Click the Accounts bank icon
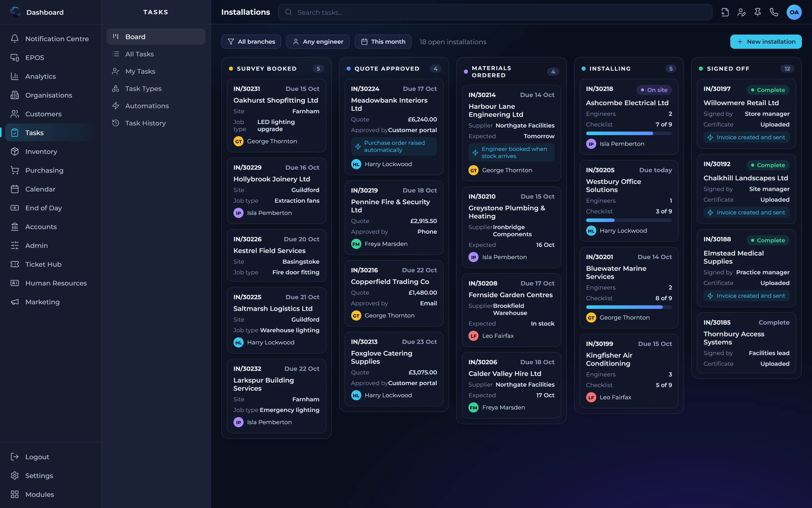The image size is (812, 508). [x=14, y=227]
